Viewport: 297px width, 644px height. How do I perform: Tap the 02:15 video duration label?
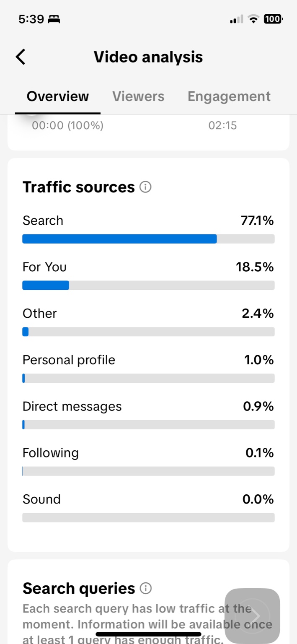(x=222, y=125)
